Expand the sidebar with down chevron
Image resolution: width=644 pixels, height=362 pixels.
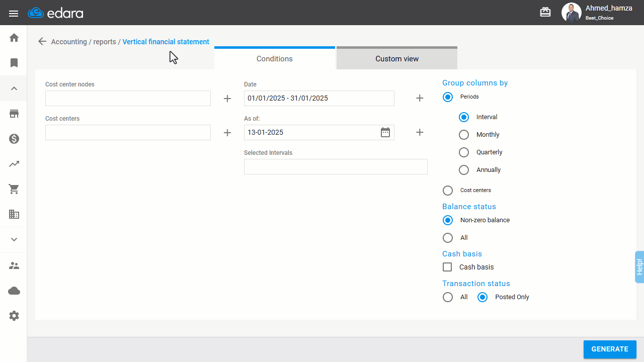[14, 240]
